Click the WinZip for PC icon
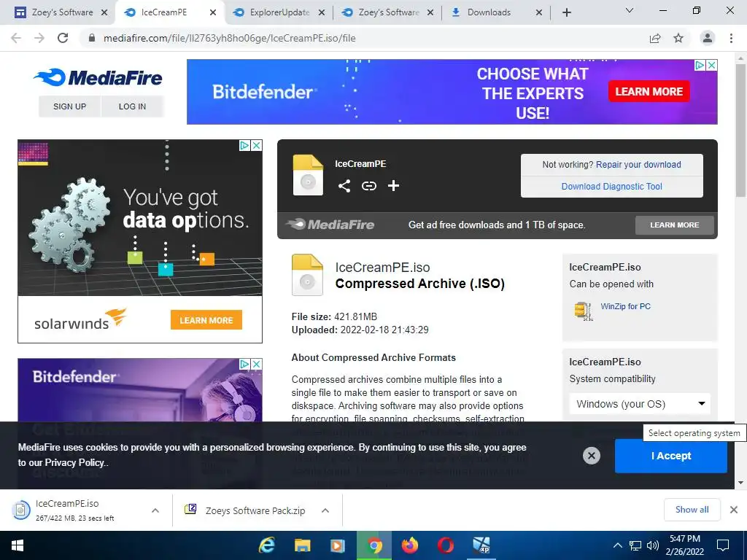 pyautogui.click(x=583, y=311)
